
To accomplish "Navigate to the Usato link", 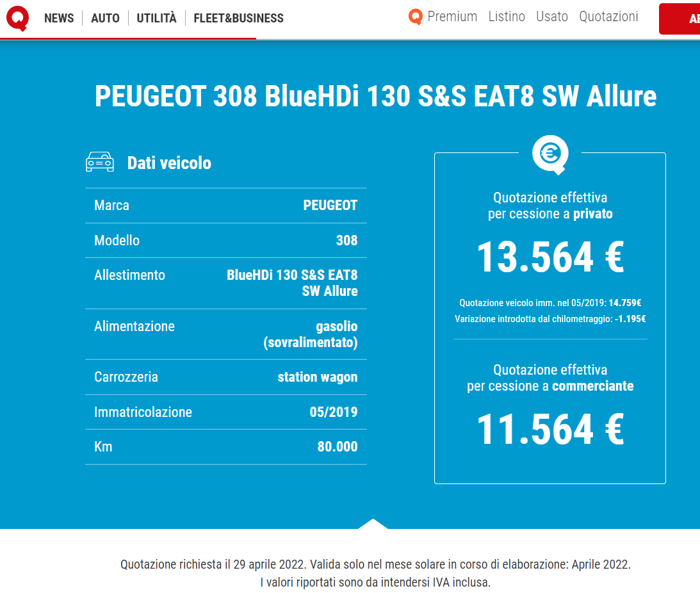I will click(552, 17).
